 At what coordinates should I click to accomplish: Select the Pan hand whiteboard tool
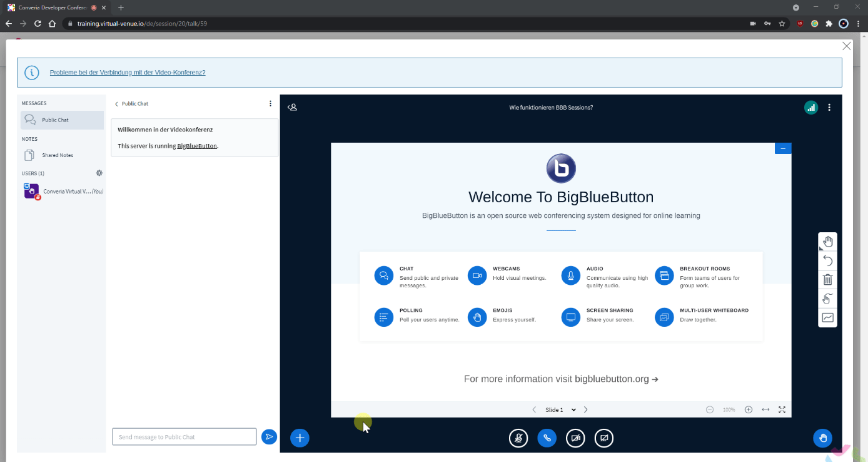(827, 242)
